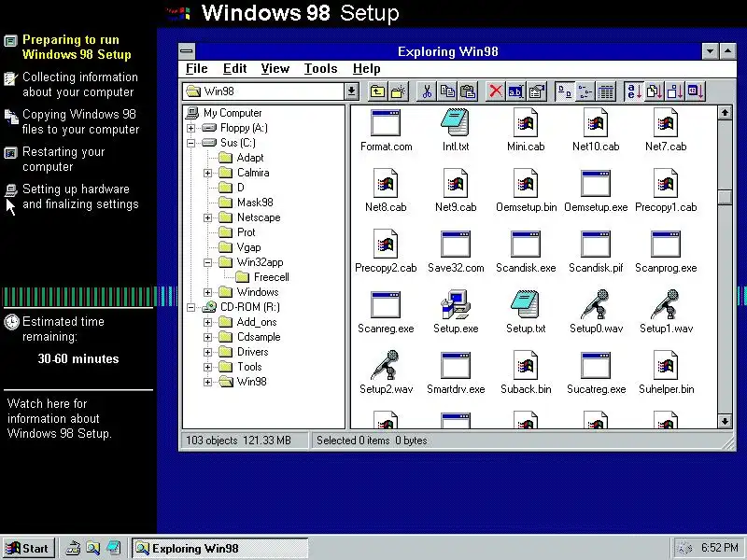Image resolution: width=747 pixels, height=560 pixels.
Task: Click the Cut scissors icon
Action: point(427,91)
